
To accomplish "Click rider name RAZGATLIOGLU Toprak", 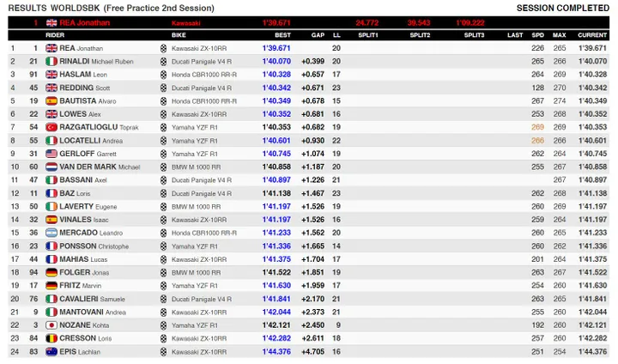I will 99,127.
